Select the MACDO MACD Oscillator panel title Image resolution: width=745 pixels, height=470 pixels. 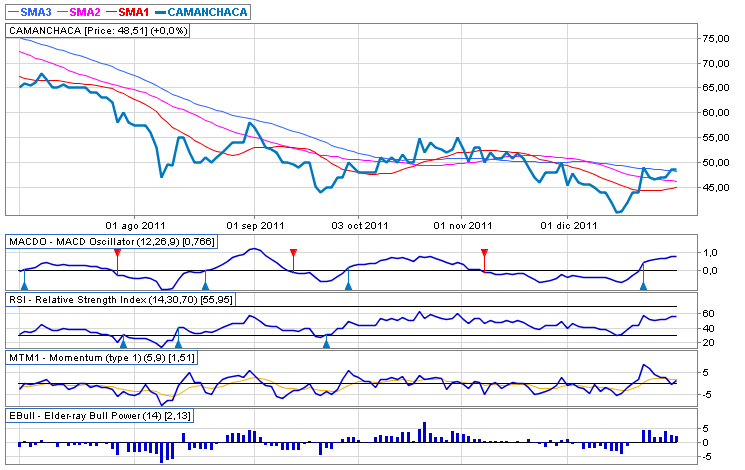tap(112, 241)
